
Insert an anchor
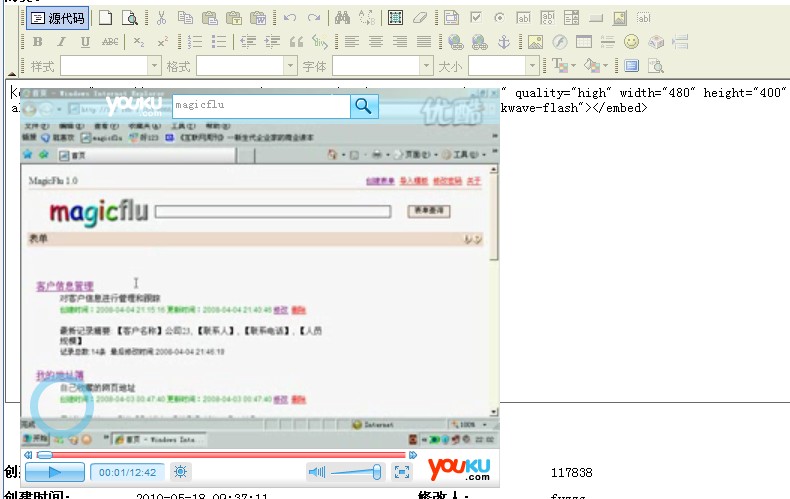(x=504, y=42)
